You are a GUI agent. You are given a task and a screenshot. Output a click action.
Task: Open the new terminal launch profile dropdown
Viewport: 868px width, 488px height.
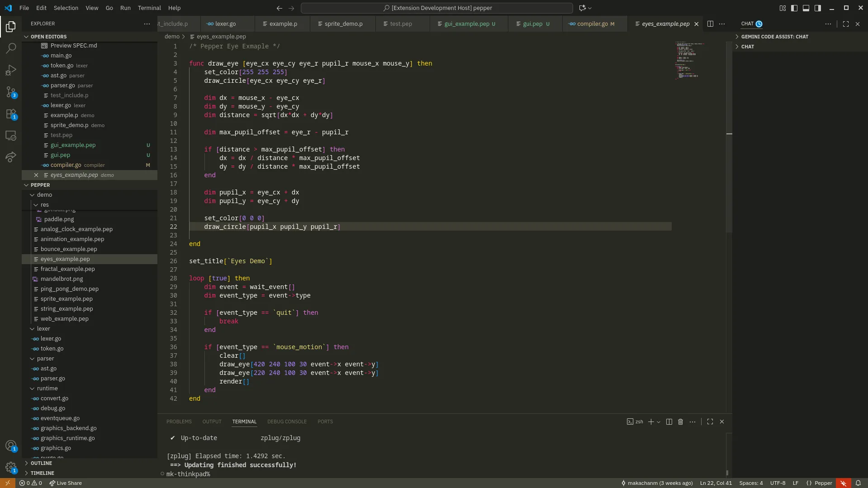659,422
